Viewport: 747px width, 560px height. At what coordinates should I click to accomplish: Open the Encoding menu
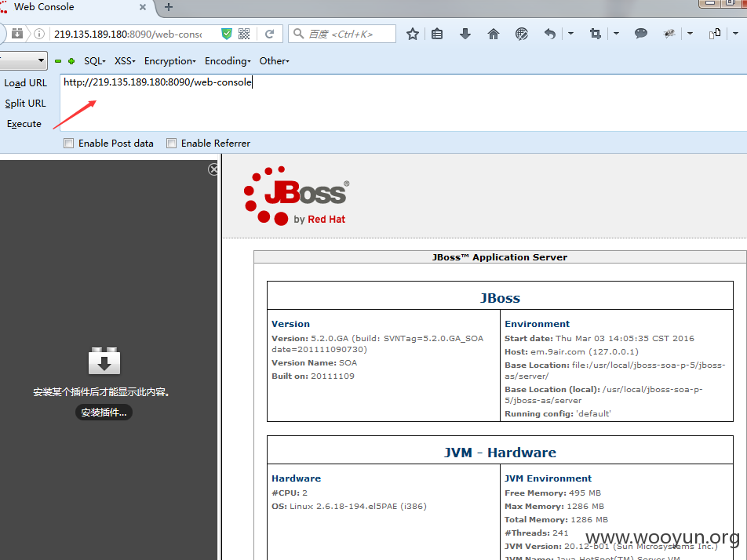click(x=228, y=61)
